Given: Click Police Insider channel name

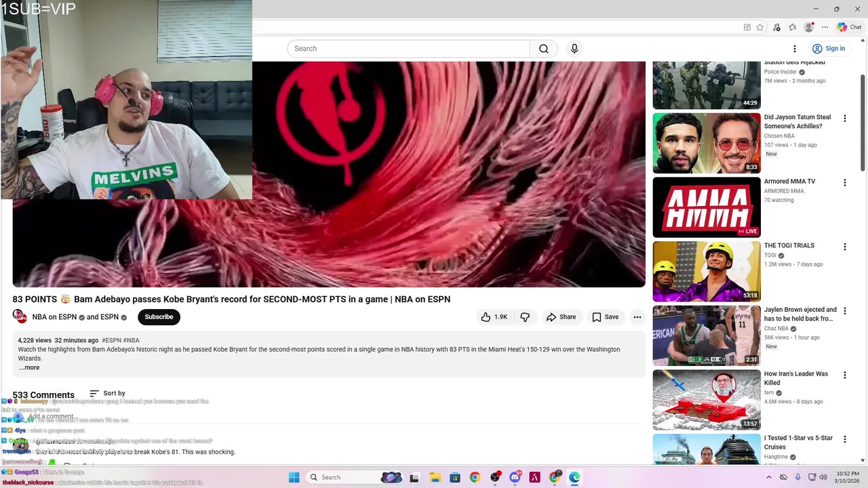Looking at the screenshot, I should coord(781,72).
